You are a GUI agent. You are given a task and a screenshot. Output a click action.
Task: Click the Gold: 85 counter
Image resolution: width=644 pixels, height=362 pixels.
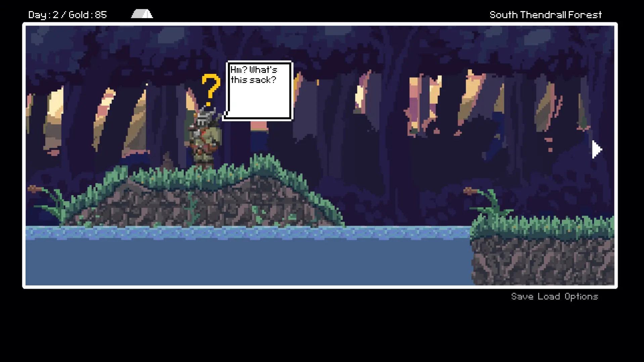click(x=88, y=15)
